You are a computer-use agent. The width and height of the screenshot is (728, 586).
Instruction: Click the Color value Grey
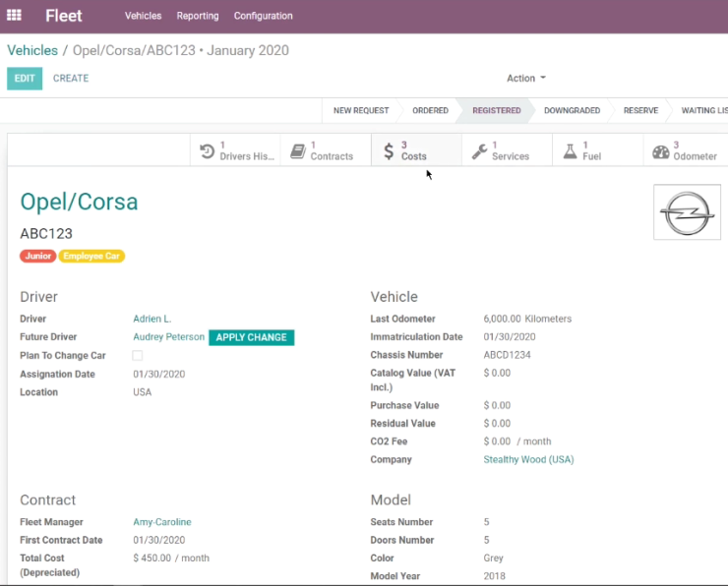(493, 558)
